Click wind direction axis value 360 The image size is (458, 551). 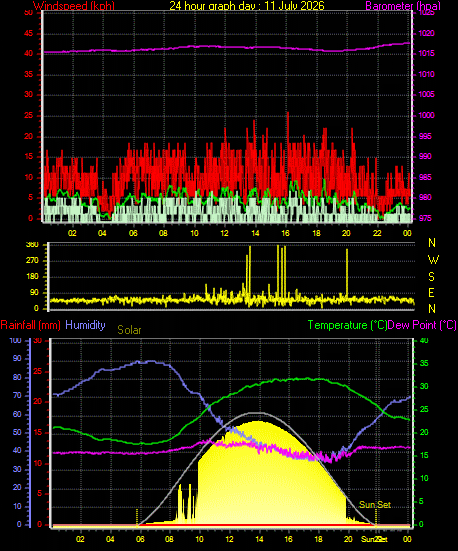pyautogui.click(x=32, y=245)
